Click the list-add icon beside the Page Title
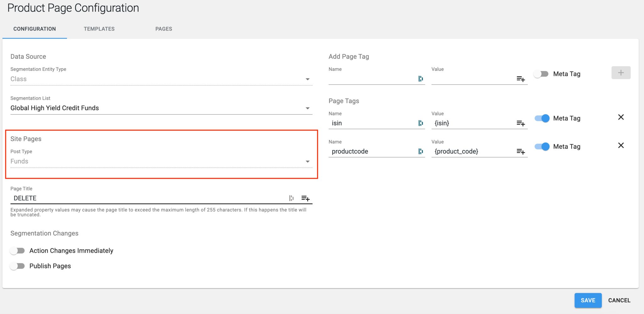Screen dimensions: 644x314 coord(306,199)
